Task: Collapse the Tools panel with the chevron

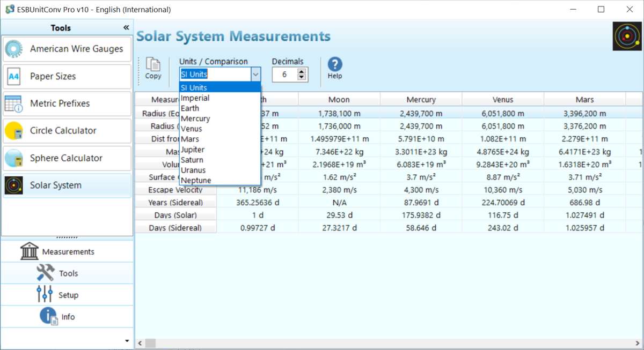Action: click(127, 27)
